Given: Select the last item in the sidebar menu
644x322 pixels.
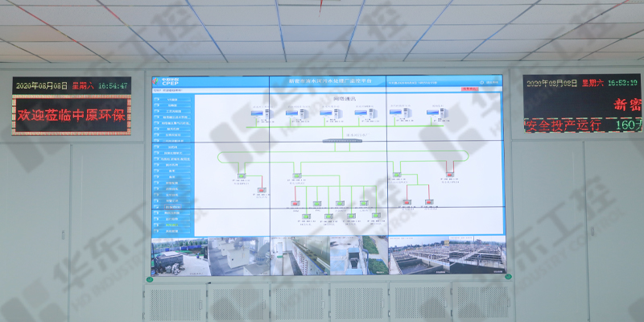Looking at the screenshot, I should (x=171, y=232).
